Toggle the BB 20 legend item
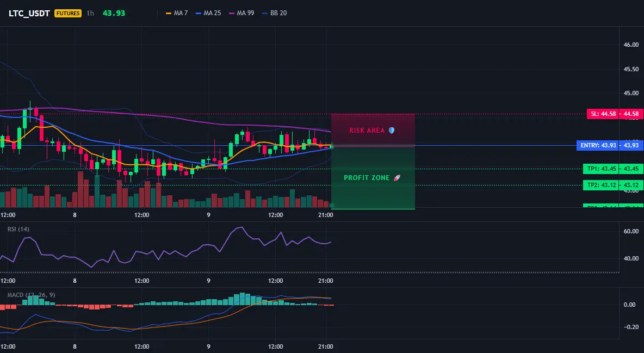Image resolution: width=644 pixels, height=353 pixels. coord(274,13)
